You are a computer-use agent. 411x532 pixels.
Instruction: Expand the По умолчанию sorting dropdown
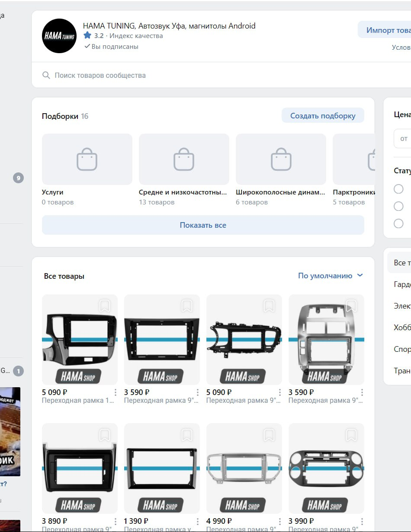coord(331,276)
